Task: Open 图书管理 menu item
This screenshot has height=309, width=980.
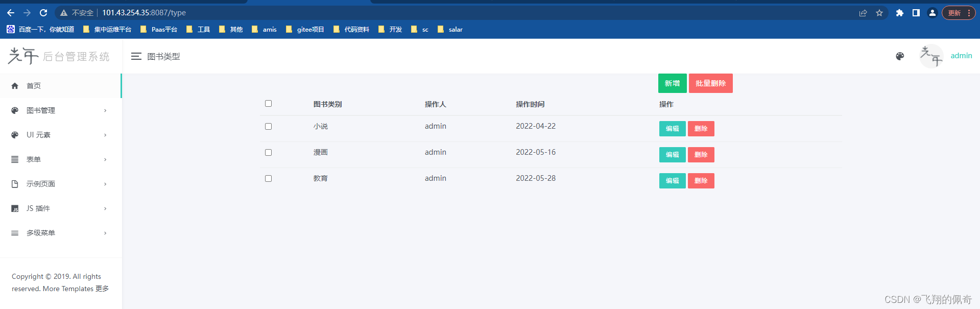Action: coord(60,110)
